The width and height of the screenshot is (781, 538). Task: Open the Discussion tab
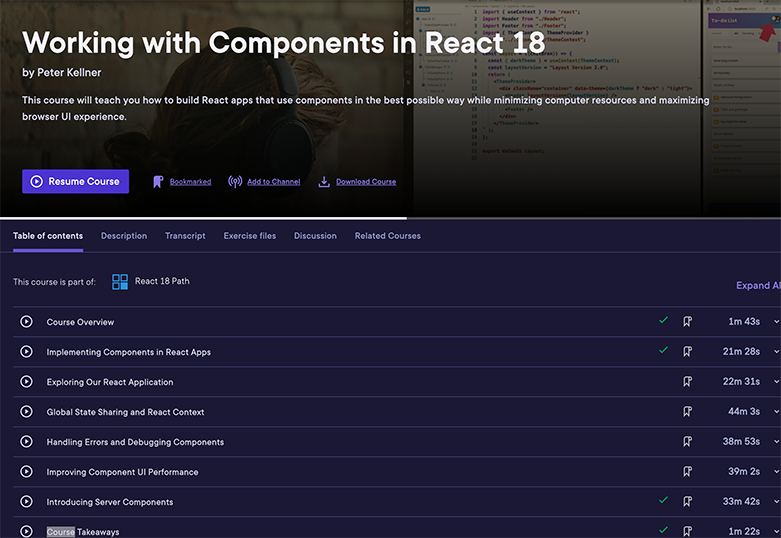coord(315,236)
